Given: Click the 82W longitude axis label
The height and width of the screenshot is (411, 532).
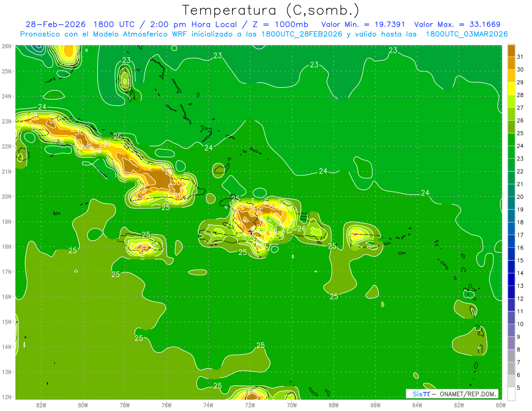Looking at the screenshot, I should [x=41, y=404].
